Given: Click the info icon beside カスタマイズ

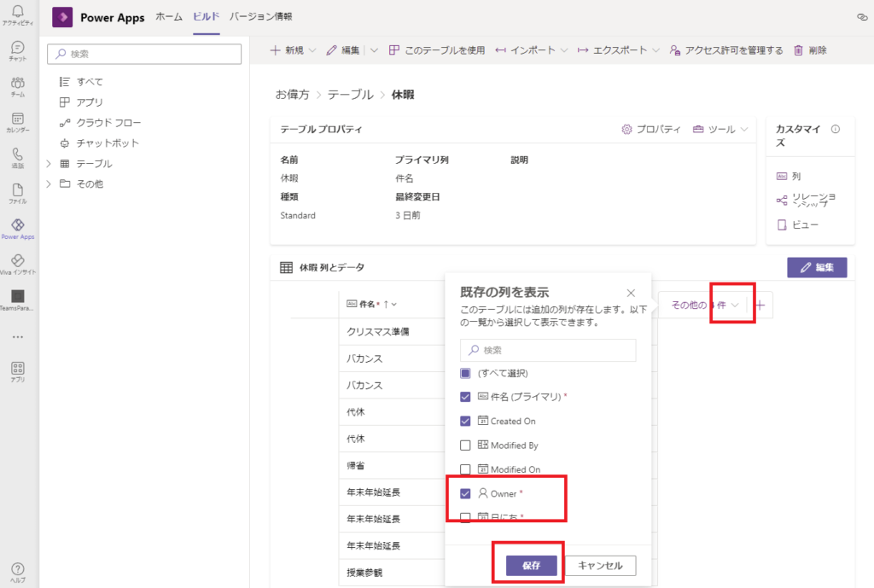Looking at the screenshot, I should [x=835, y=130].
